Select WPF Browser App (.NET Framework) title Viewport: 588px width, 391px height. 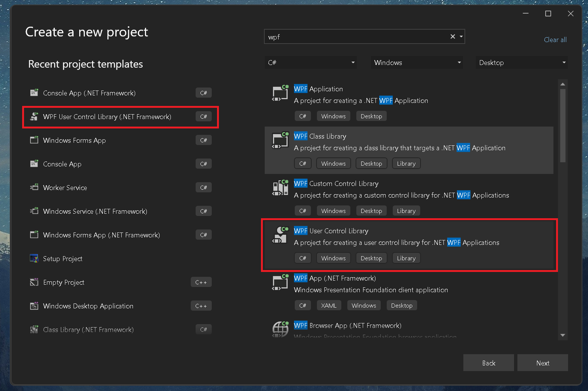click(348, 326)
